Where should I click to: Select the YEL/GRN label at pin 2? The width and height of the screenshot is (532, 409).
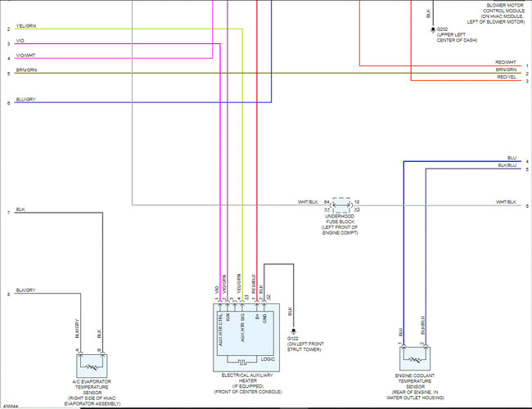tap(26, 26)
